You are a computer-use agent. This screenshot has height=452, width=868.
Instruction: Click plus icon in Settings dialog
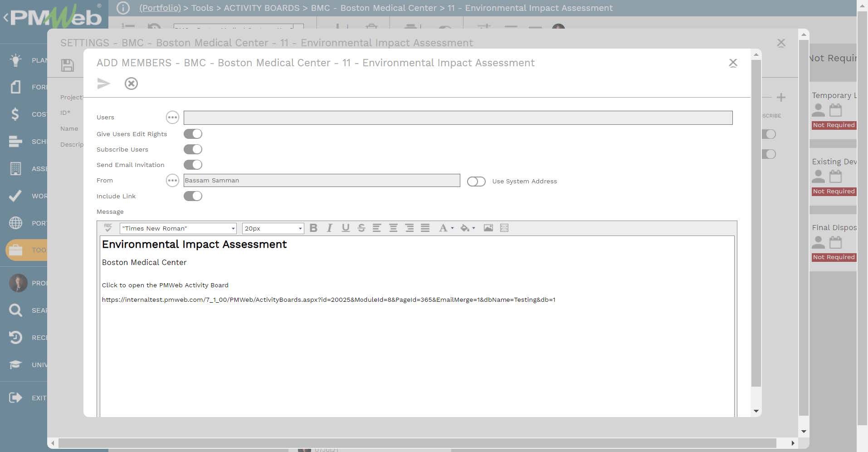tap(781, 97)
